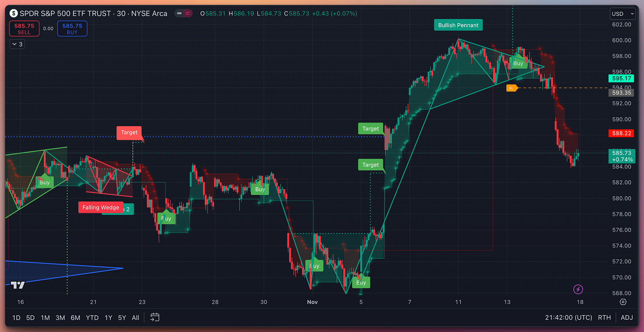Viewport: 644px width, 332px height.
Task: Expand the collapsed indicators legend 3
Action: (17, 44)
